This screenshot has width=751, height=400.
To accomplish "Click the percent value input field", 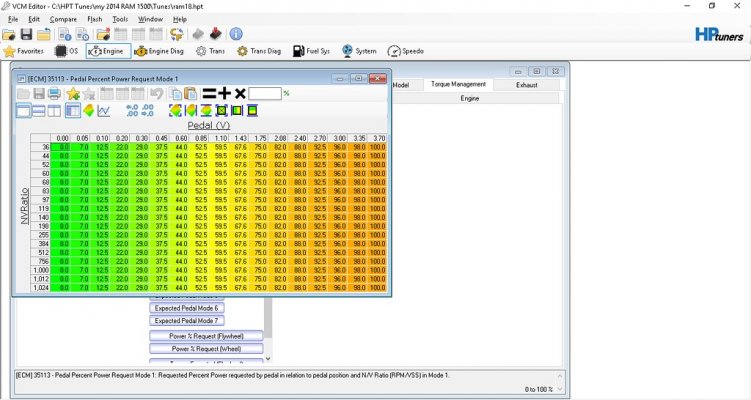I will tap(265, 93).
